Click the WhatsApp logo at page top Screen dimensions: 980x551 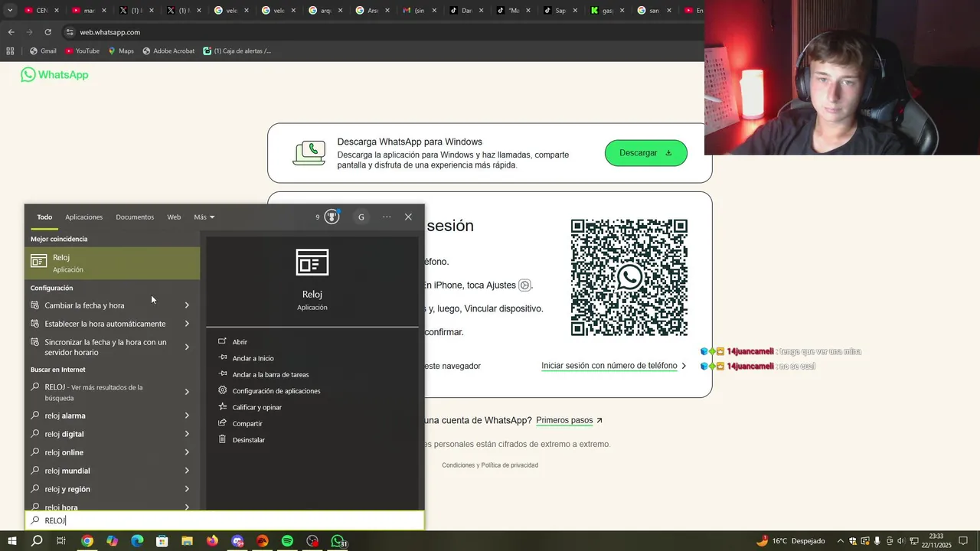[54, 74]
